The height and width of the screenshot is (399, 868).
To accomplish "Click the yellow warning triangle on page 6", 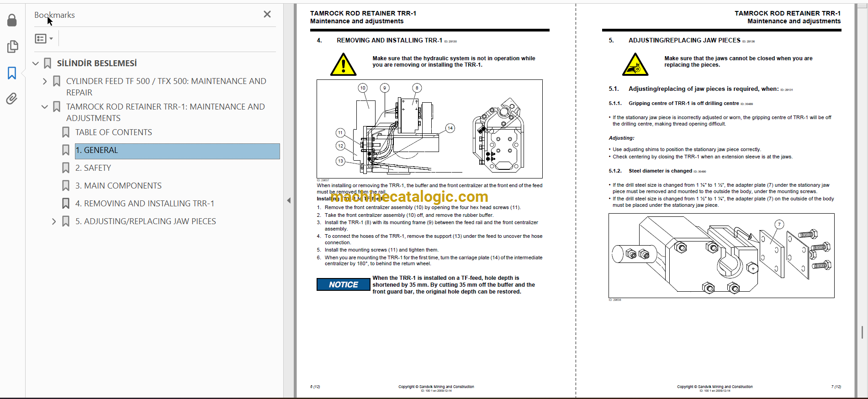I will coord(343,64).
